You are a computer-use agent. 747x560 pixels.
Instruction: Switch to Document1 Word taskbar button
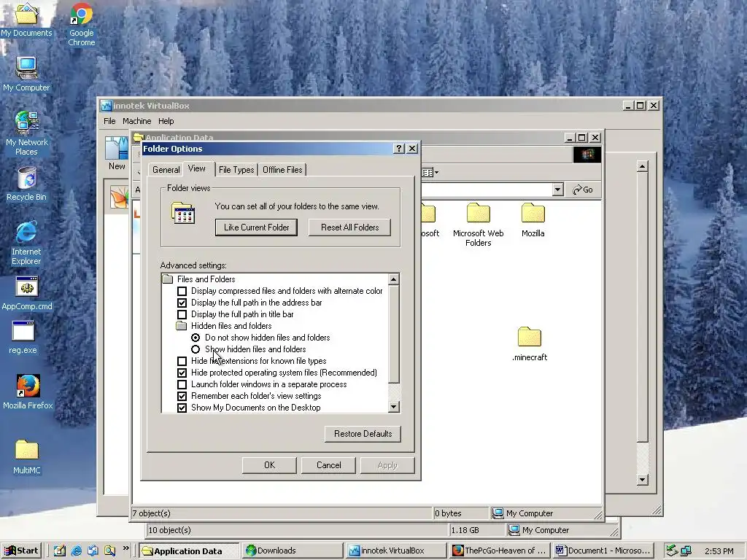(x=603, y=551)
